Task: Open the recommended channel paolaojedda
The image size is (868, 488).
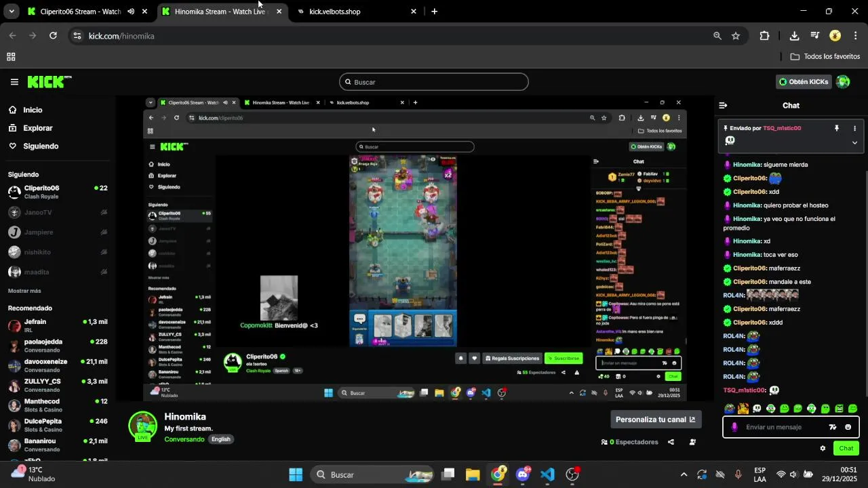Action: pyautogui.click(x=58, y=346)
